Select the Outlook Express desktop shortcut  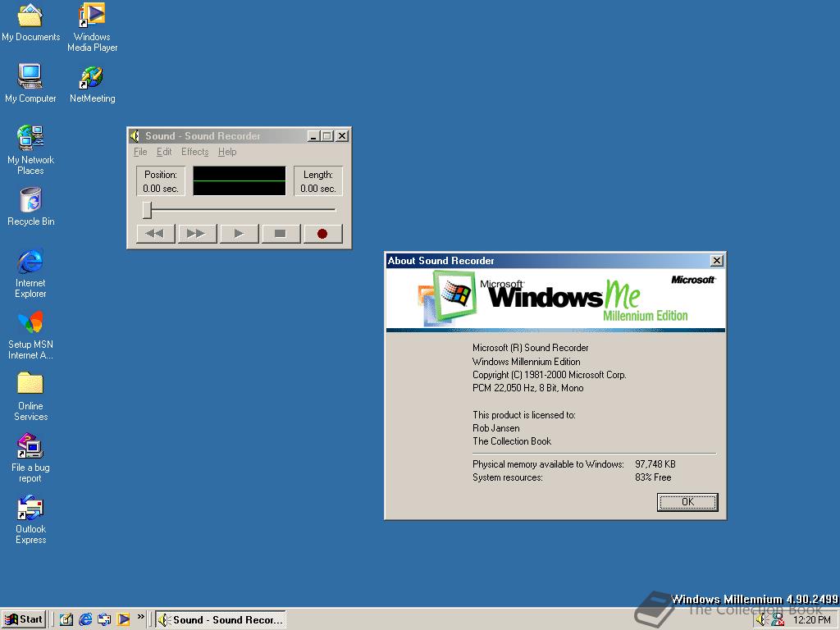(x=30, y=519)
